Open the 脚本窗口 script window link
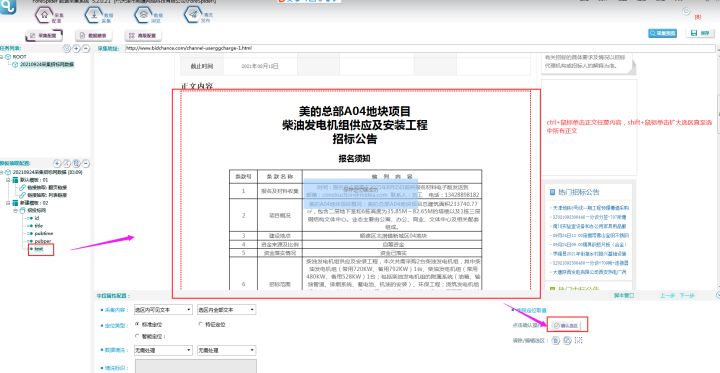Screen dimensions: 720x373 tap(624, 295)
